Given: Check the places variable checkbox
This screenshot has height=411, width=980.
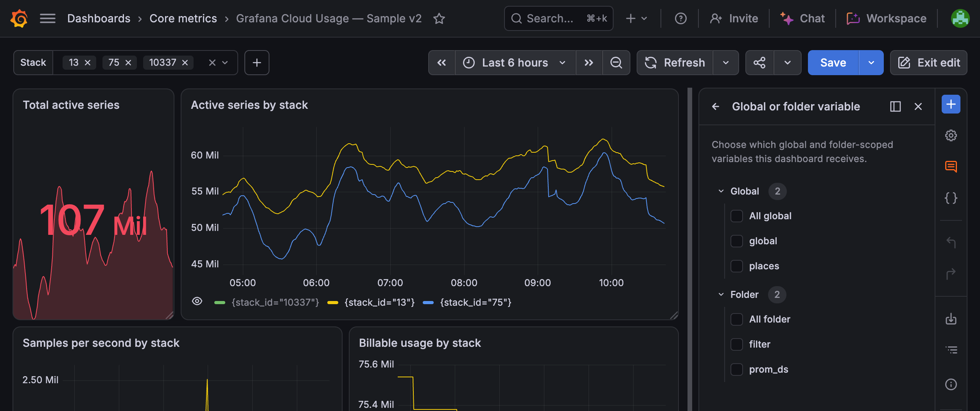Looking at the screenshot, I should [x=737, y=266].
